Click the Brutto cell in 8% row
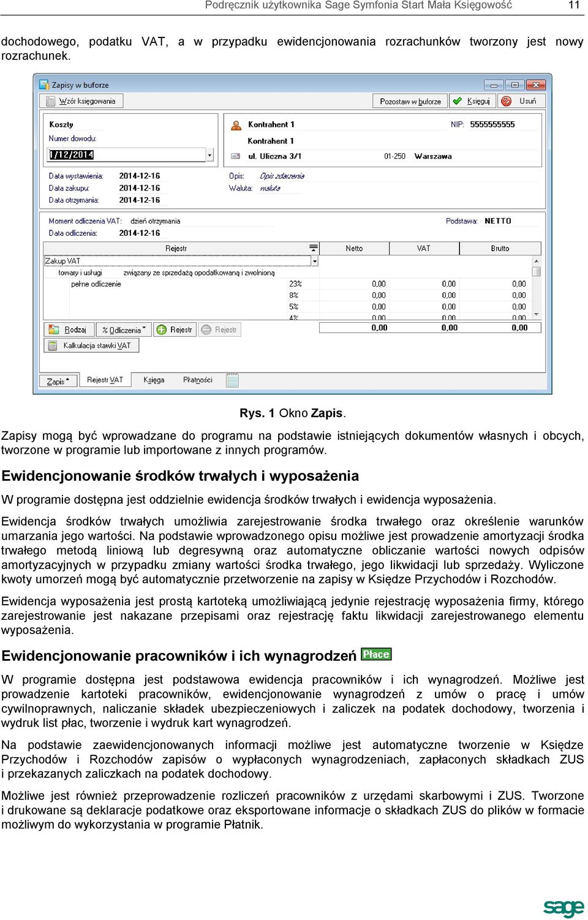The image size is (588, 920). (519, 295)
